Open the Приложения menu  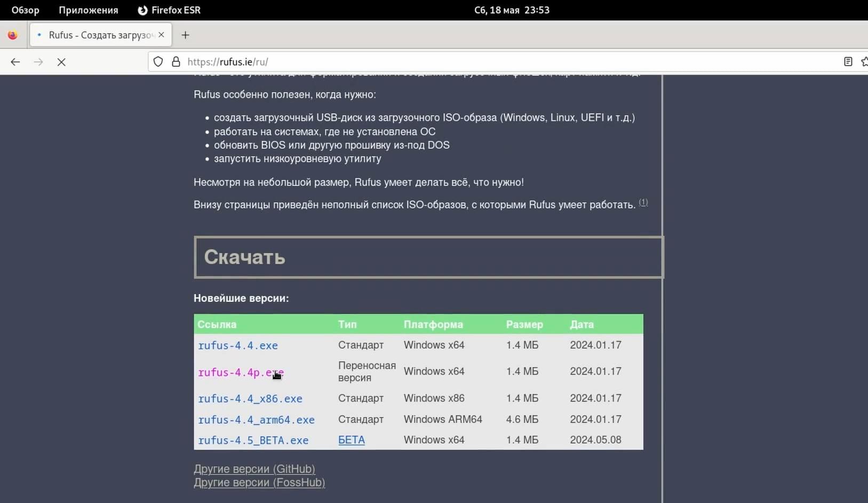[x=89, y=10]
